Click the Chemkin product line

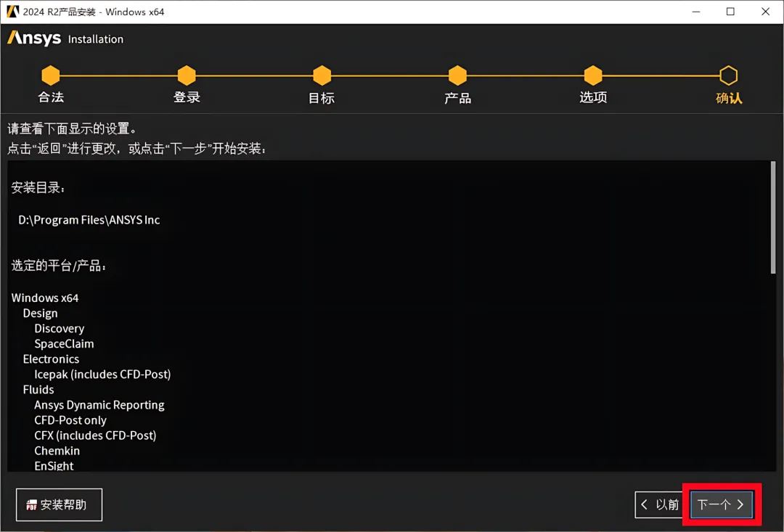57,451
